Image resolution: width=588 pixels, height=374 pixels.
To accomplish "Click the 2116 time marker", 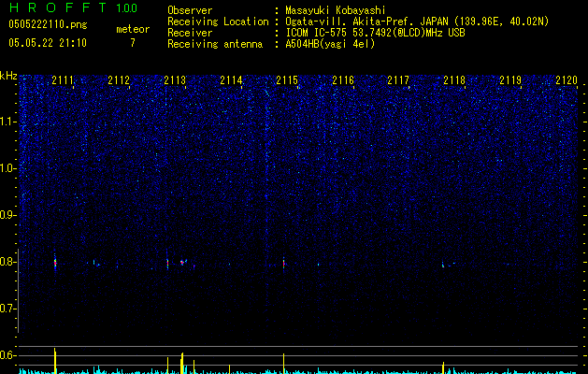I will pyautogui.click(x=343, y=79).
